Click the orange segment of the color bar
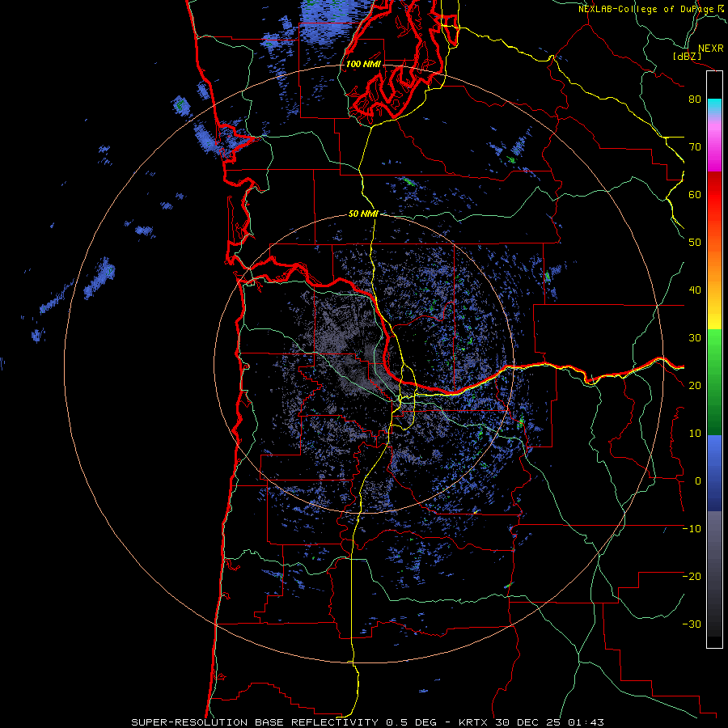This screenshot has width=728, height=728. pos(714,269)
